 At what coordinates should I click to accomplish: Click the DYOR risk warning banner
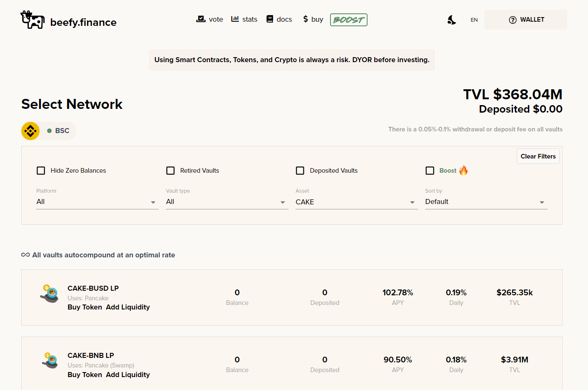pos(292,60)
